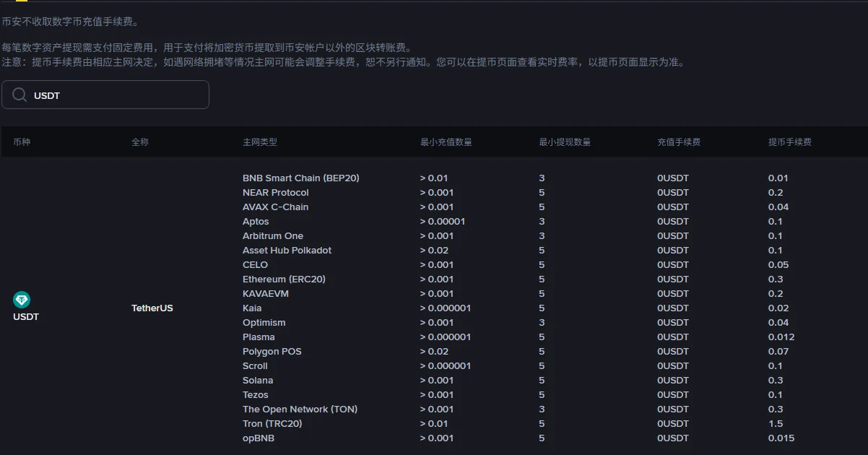Select Kaia network row
868x455 pixels.
tap(252, 308)
